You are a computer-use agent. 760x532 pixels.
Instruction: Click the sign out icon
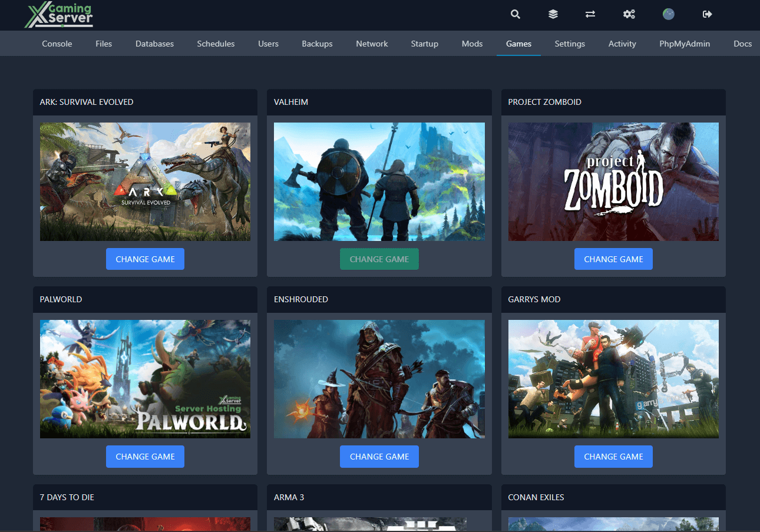click(x=708, y=14)
